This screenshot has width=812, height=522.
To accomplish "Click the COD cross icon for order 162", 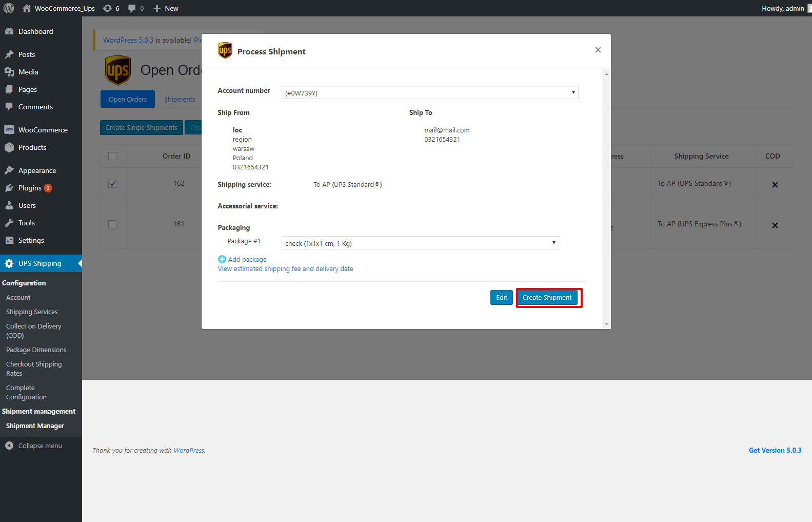I will 775,185.
